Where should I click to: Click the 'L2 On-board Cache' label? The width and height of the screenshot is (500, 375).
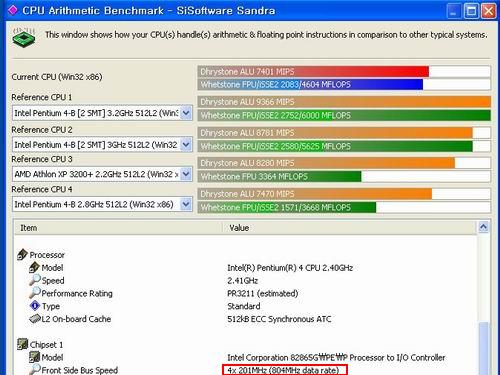[76, 319]
